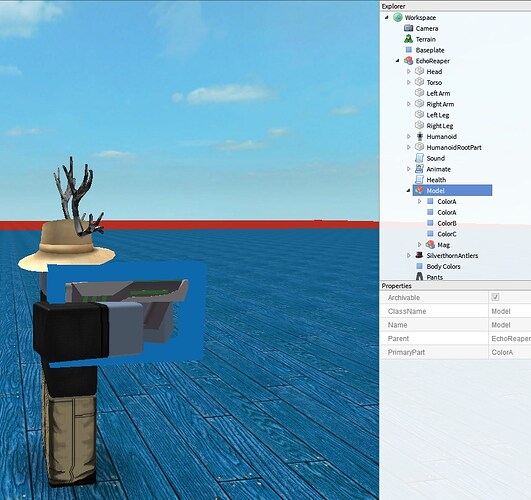531x500 pixels.
Task: Select the Workspace label in Explorer
Action: (x=420, y=18)
